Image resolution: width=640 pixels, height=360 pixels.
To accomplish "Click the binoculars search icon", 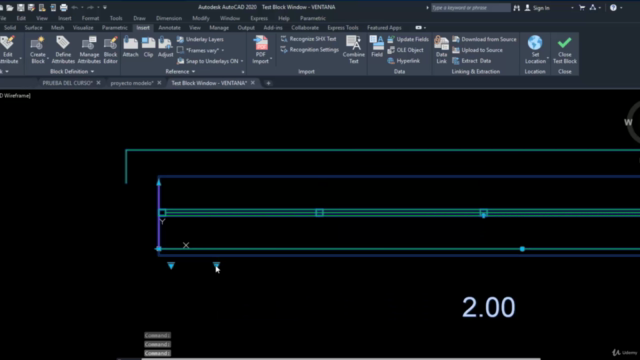I will (517, 8).
